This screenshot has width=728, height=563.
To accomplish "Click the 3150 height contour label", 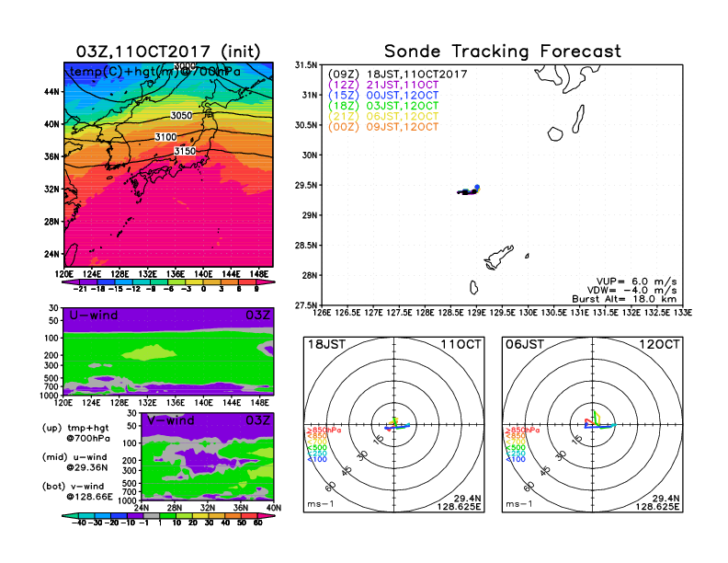I will click(x=185, y=151).
